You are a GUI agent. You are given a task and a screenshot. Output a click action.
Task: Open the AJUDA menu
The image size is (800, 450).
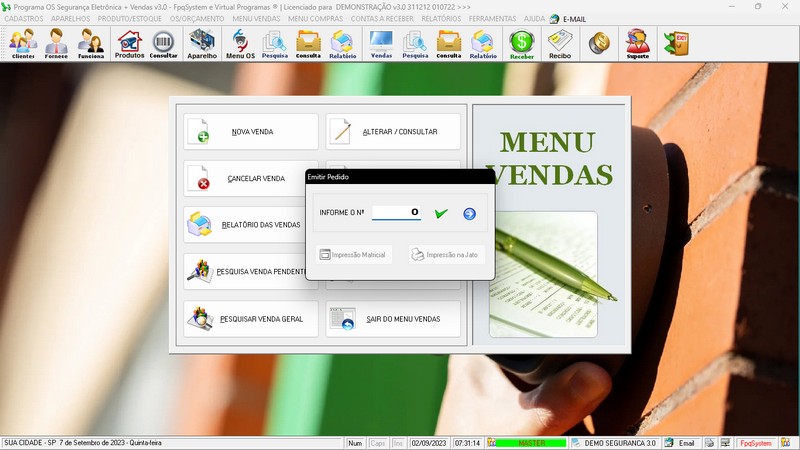click(x=534, y=18)
